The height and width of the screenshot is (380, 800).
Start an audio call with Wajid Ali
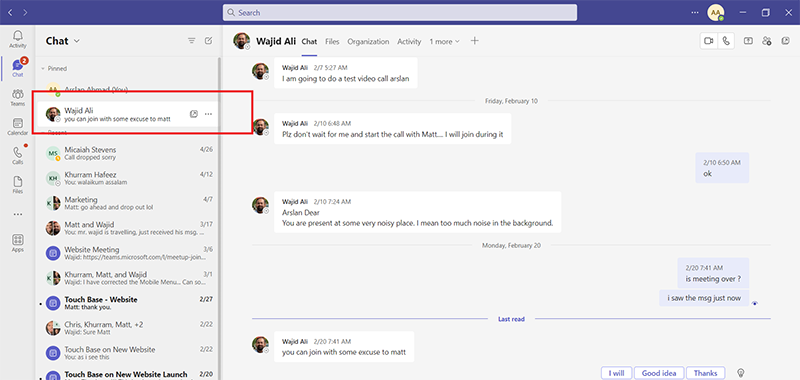(726, 41)
